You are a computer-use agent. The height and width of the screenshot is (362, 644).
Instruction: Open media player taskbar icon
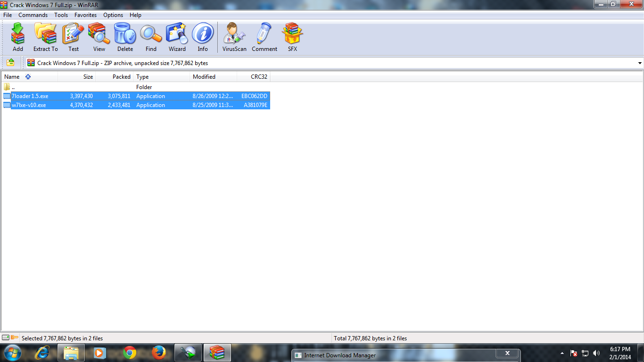pos(99,353)
